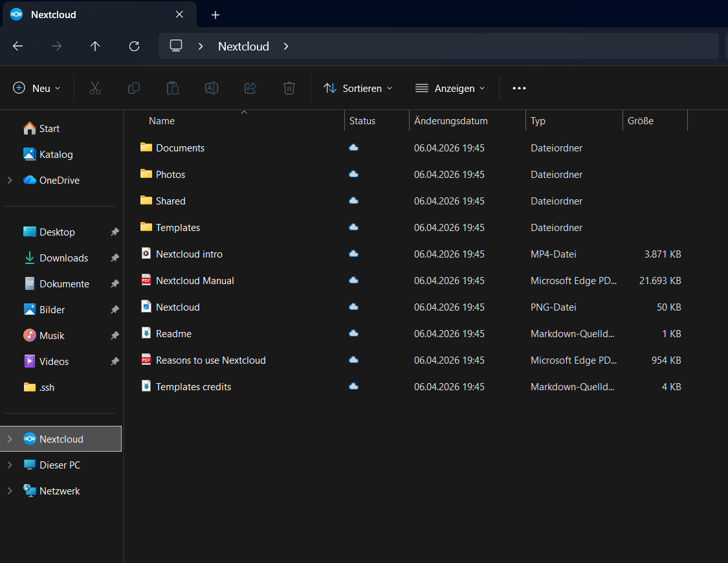Open the Neu dropdown menu
The height and width of the screenshot is (563, 728).
pyautogui.click(x=37, y=88)
